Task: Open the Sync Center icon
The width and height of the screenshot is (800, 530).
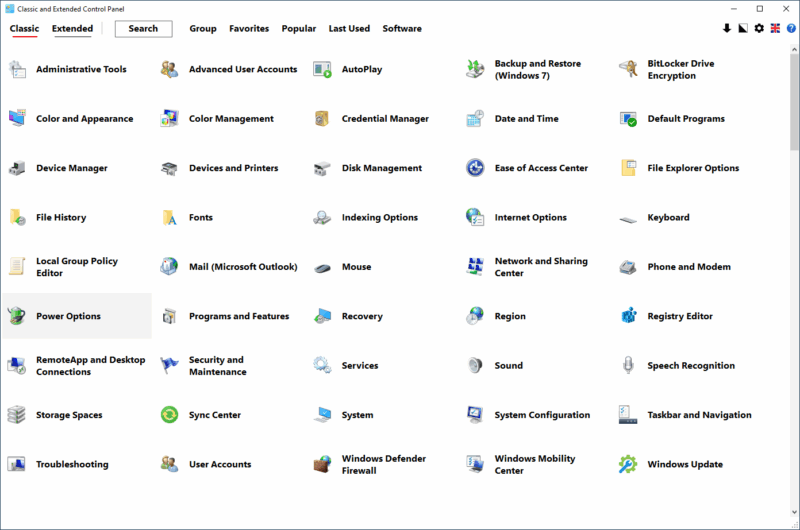Action: point(170,415)
